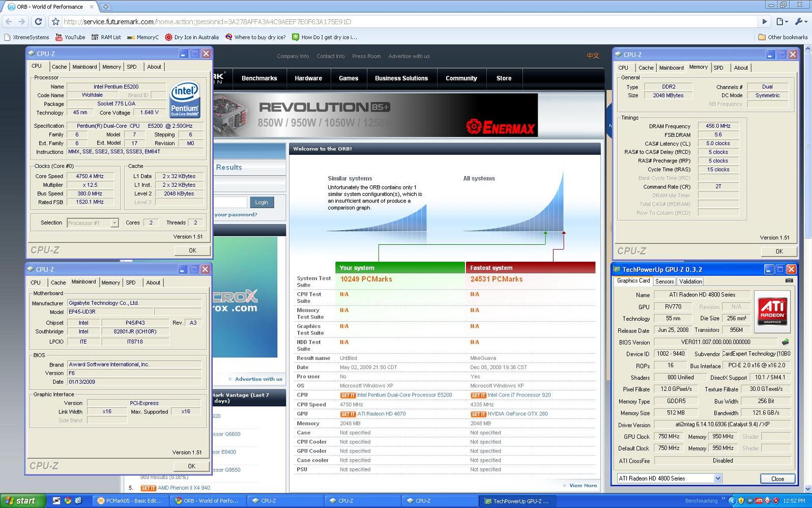Go back using Chrome's back arrow
This screenshot has height=508, width=812.
point(9,21)
